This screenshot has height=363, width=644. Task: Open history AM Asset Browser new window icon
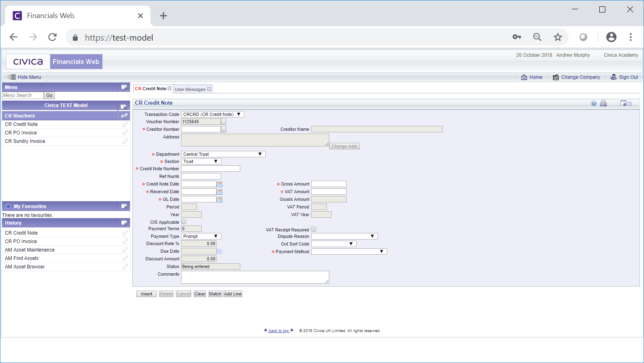tap(125, 267)
